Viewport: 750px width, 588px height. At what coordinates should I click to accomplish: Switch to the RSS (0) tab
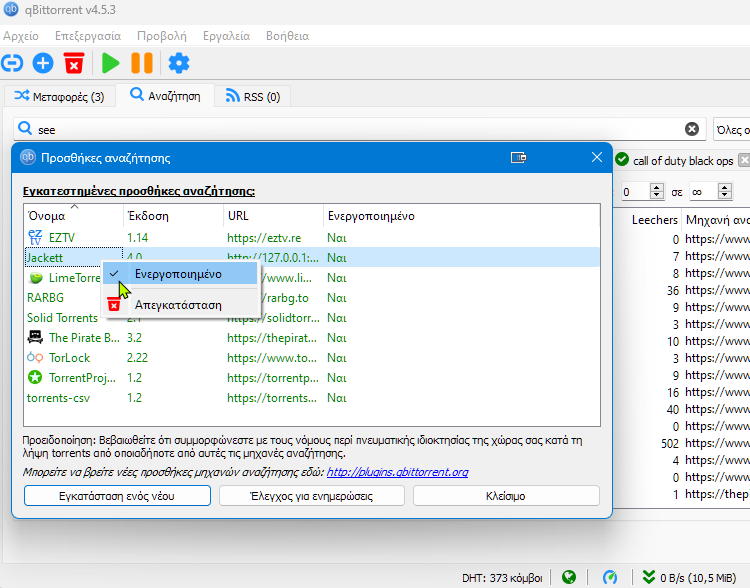click(253, 97)
